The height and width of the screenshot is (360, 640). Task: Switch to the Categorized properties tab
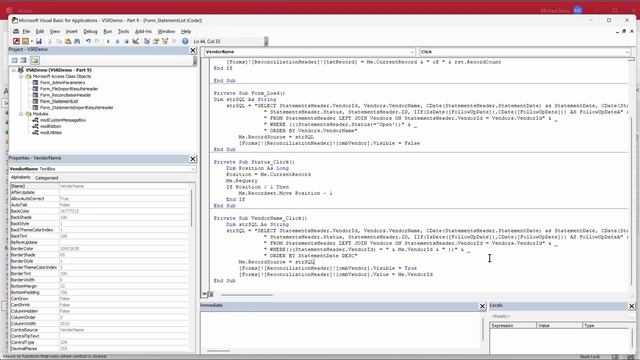coord(47,178)
